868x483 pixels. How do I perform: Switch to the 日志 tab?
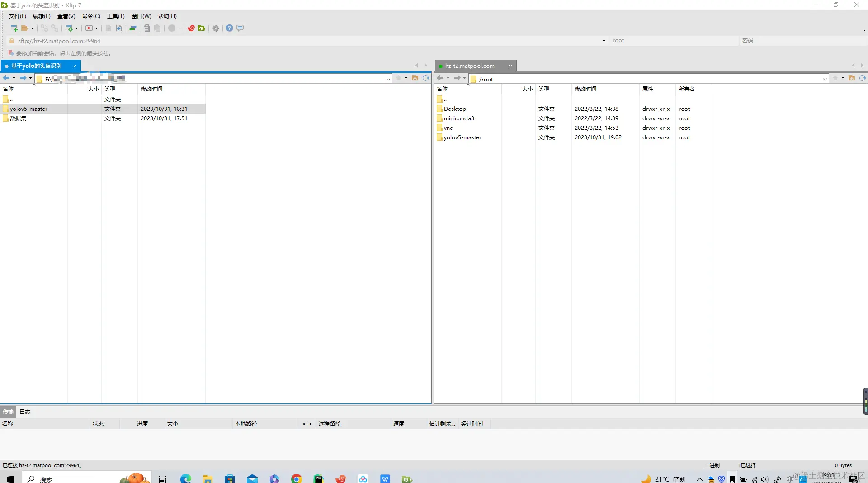point(25,412)
